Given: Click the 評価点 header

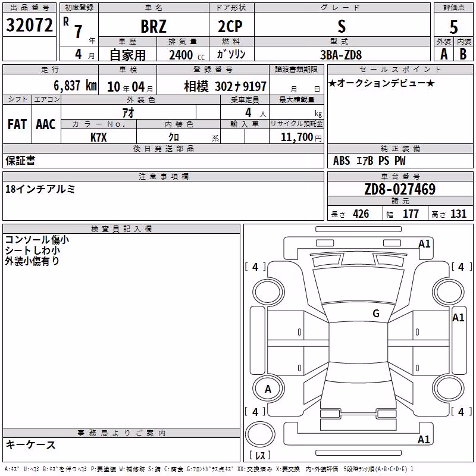Looking at the screenshot, I should [x=453, y=8].
